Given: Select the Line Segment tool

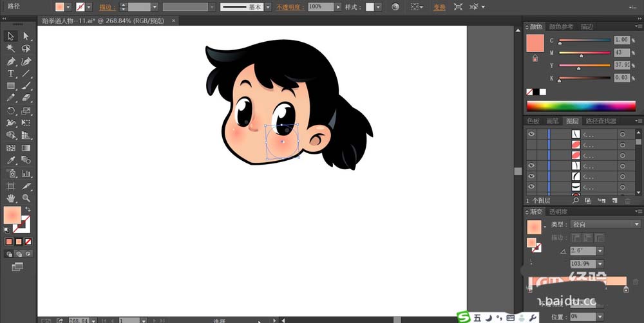Looking at the screenshot, I should [x=26, y=73].
